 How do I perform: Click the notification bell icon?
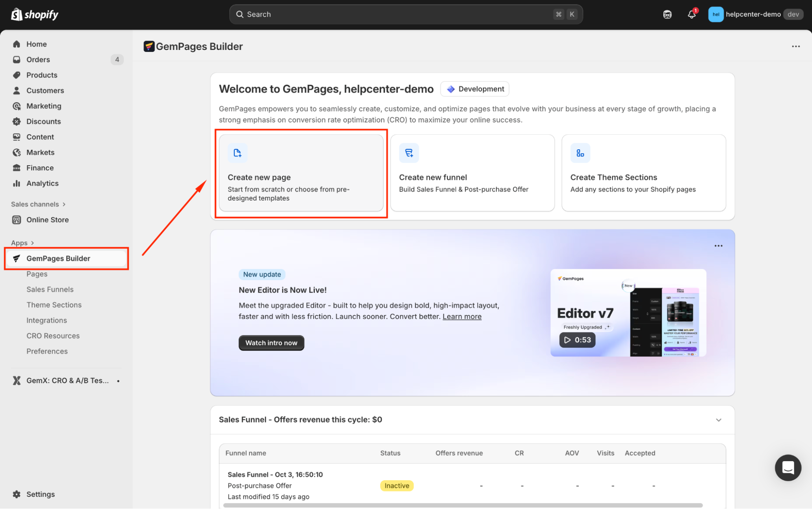[691, 15]
